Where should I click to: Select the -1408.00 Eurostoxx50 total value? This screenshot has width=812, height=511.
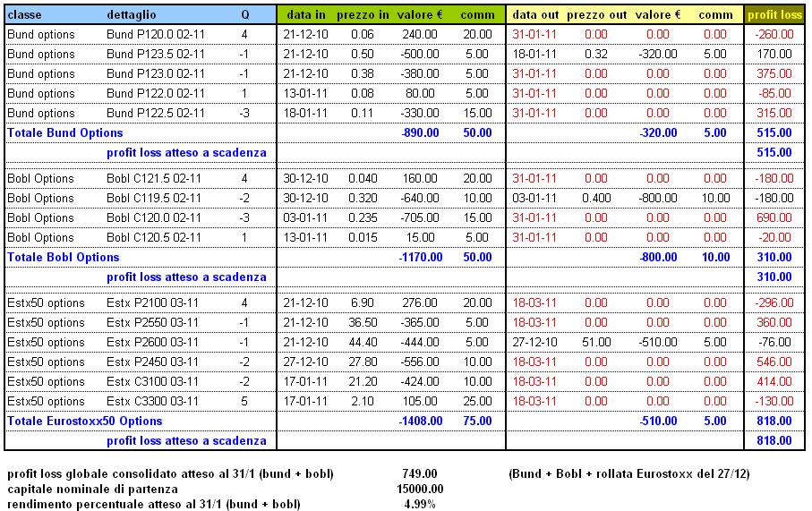[420, 421]
